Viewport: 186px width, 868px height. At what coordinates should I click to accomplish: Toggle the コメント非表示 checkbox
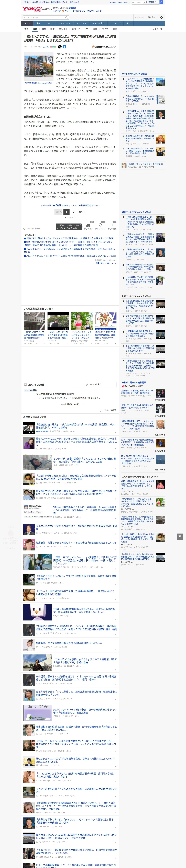point(102,410)
